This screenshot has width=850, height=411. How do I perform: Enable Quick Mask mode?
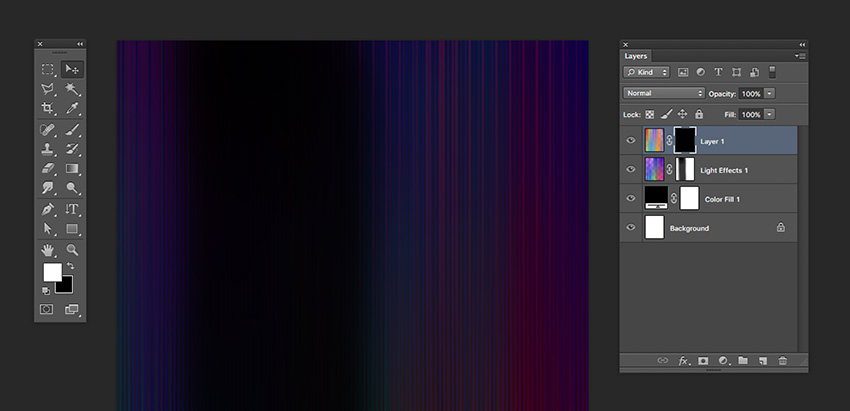point(47,309)
